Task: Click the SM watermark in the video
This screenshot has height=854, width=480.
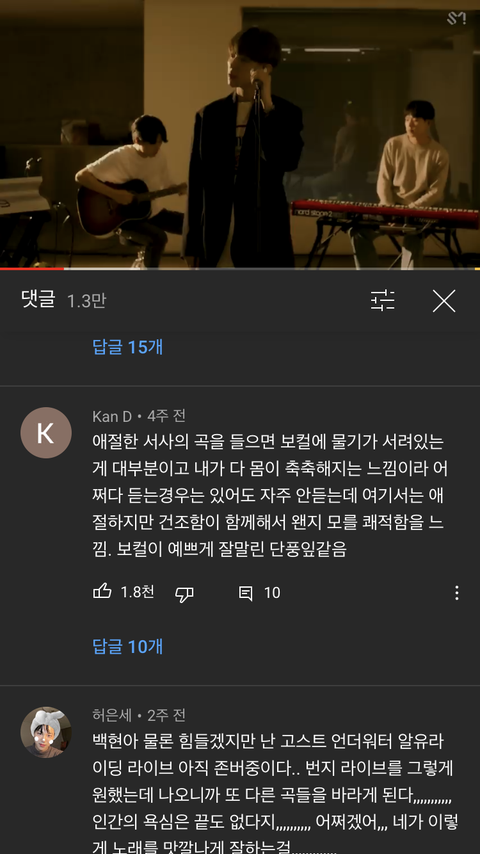Action: [457, 18]
